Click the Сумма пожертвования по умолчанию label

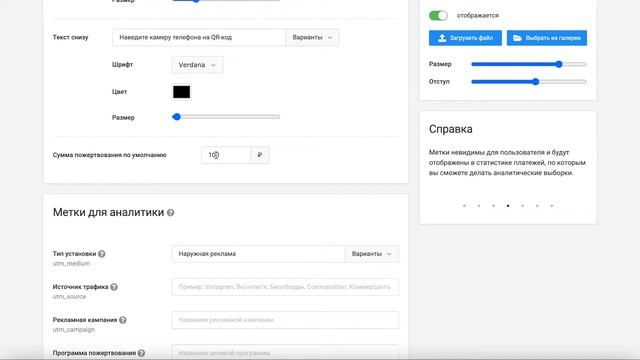109,155
